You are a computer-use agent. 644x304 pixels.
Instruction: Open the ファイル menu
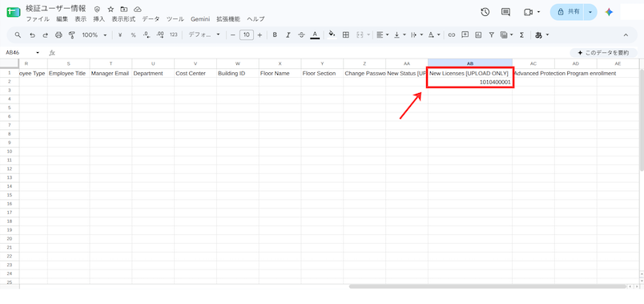[x=38, y=19]
